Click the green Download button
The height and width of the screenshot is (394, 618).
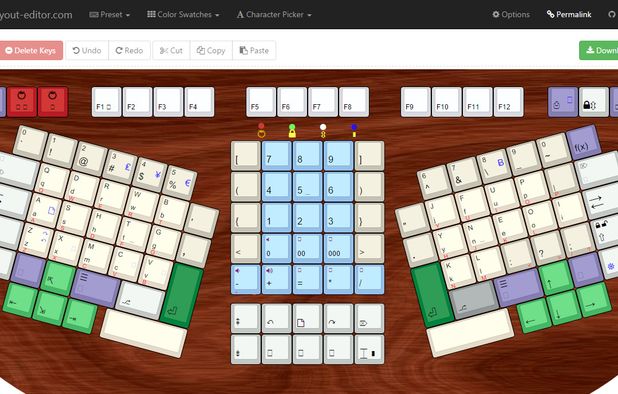click(x=599, y=50)
